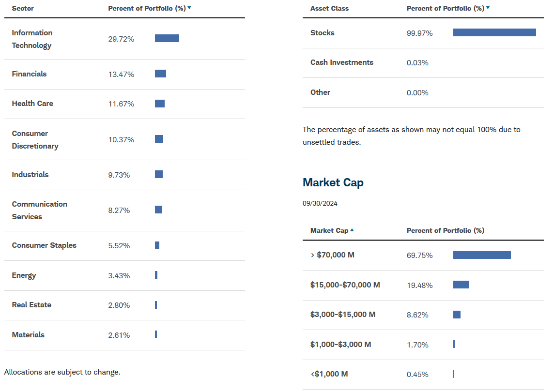Click the Information Technology percentage bar
This screenshot has width=554, height=392.
point(167,38)
